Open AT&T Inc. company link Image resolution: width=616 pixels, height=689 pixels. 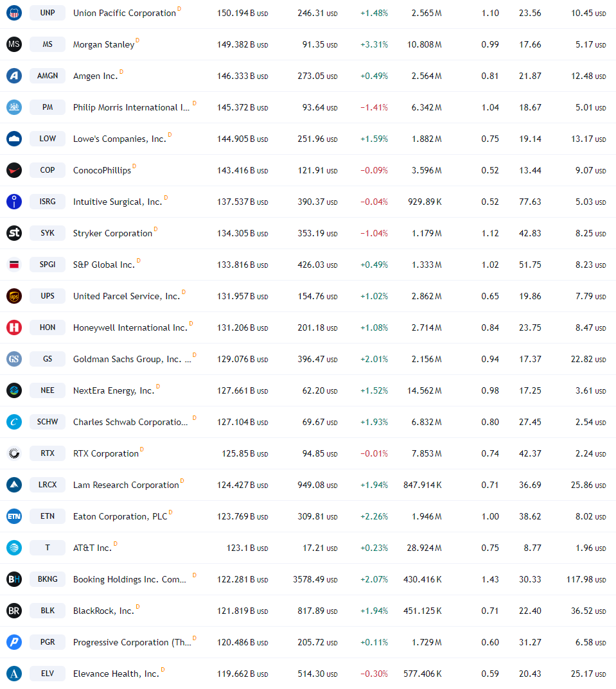(92, 548)
